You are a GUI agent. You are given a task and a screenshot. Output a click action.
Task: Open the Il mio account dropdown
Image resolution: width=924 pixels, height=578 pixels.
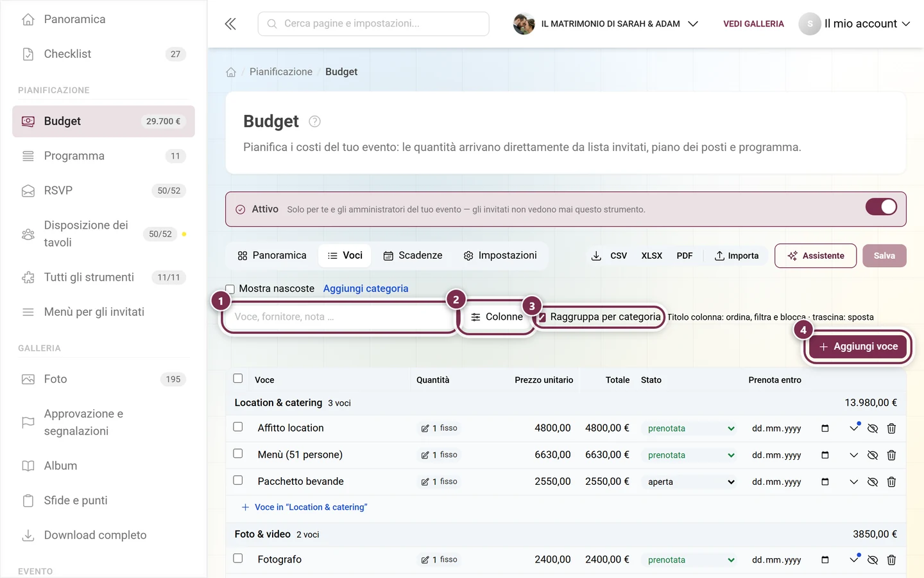click(855, 24)
